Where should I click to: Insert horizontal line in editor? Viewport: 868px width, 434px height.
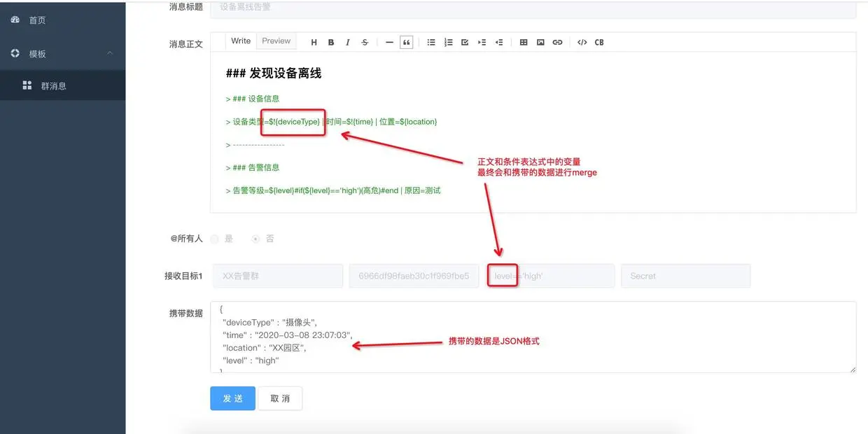(389, 42)
